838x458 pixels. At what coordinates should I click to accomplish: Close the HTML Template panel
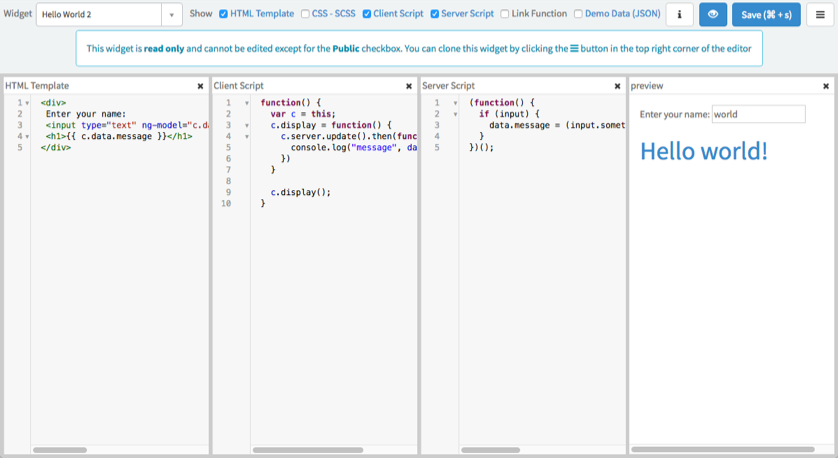(x=200, y=86)
